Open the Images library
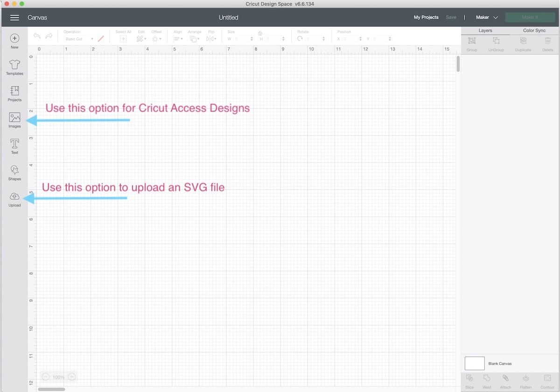The width and height of the screenshot is (560, 392). click(14, 120)
